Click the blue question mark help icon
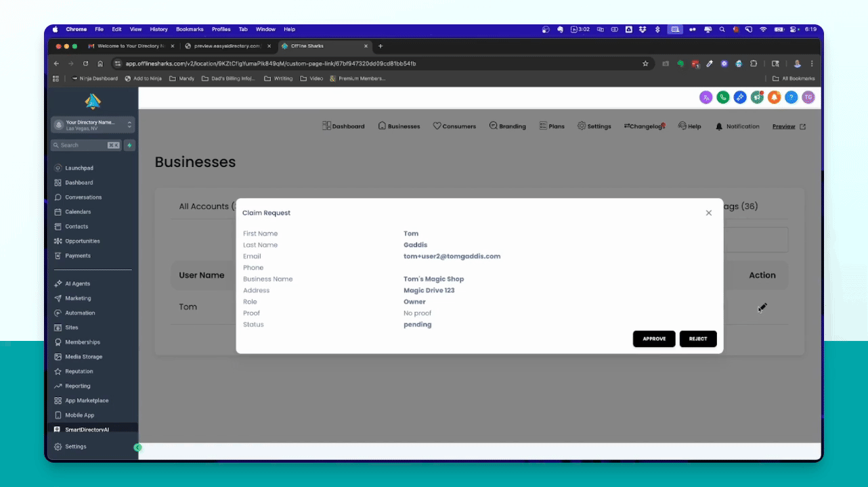The width and height of the screenshot is (868, 487). coord(791,97)
